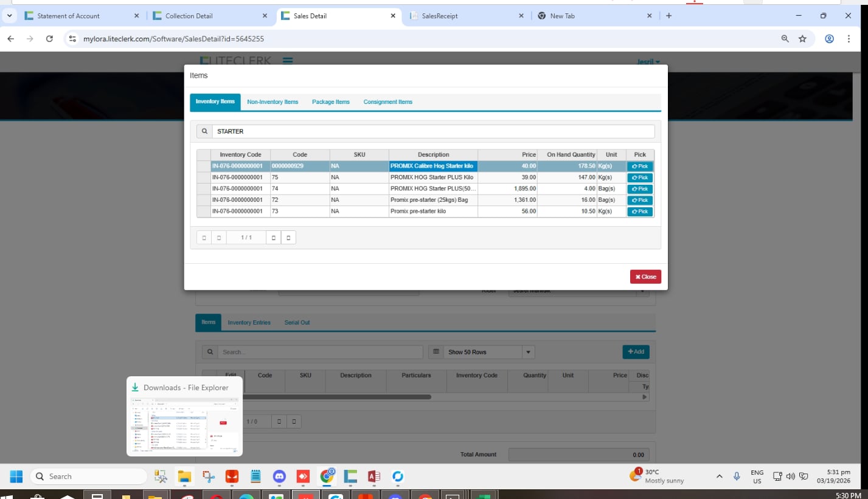The width and height of the screenshot is (868, 499).
Task: Expand the tab search dropdown
Action: (10, 16)
